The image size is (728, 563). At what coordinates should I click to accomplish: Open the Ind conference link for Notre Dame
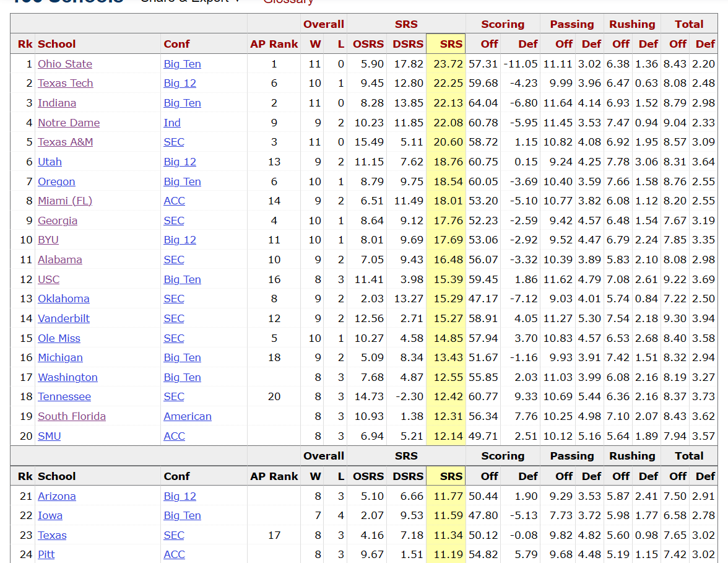click(172, 123)
